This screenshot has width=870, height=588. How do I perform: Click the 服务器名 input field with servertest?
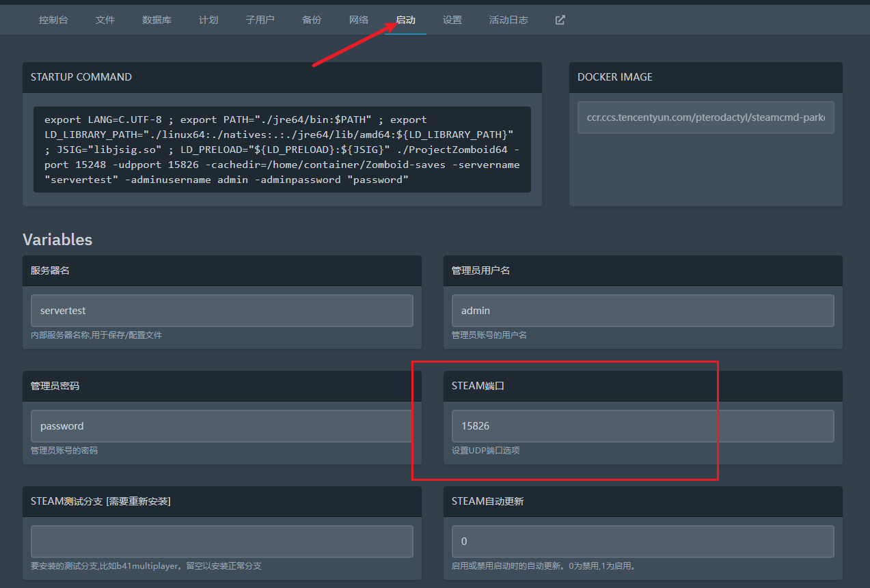(221, 311)
